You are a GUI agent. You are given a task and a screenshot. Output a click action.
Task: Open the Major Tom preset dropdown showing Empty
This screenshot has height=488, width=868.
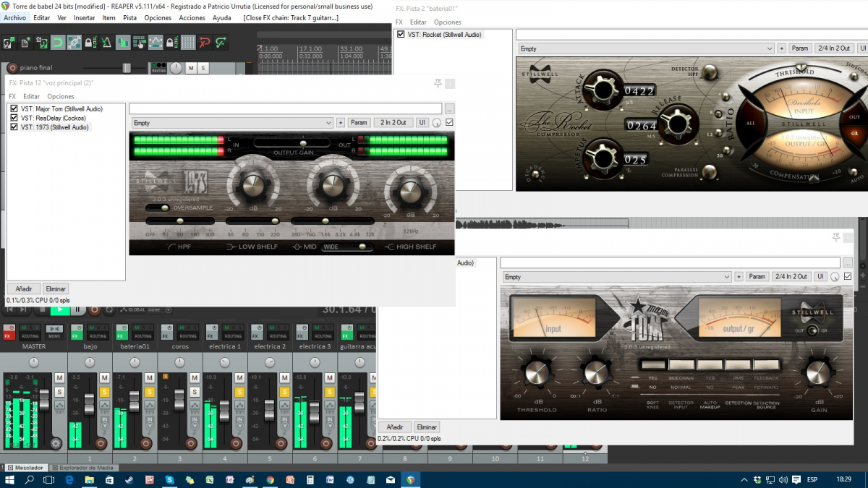tap(617, 277)
